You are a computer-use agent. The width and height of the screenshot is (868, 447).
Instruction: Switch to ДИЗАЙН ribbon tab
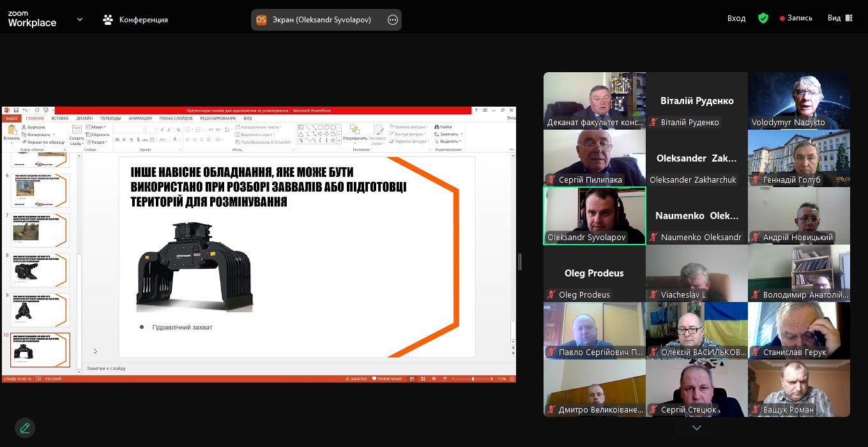click(84, 118)
